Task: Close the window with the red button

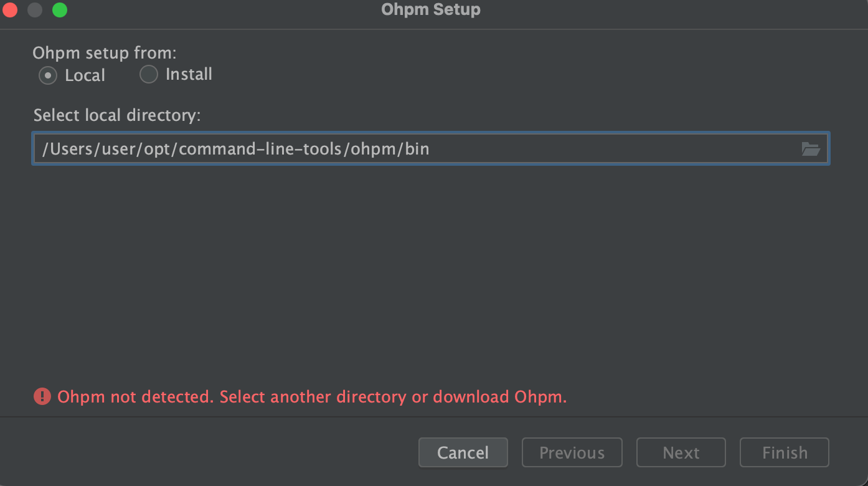Action: click(x=11, y=10)
